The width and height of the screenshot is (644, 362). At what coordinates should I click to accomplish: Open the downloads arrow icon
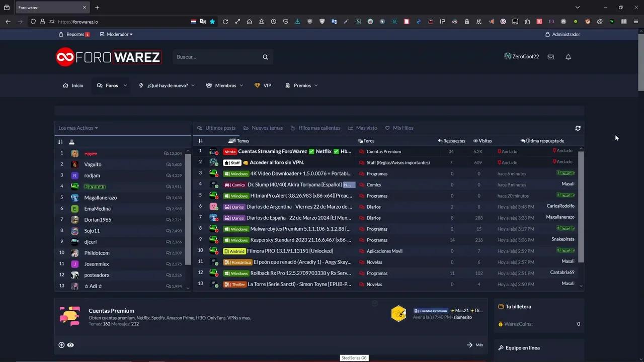pos(297,22)
